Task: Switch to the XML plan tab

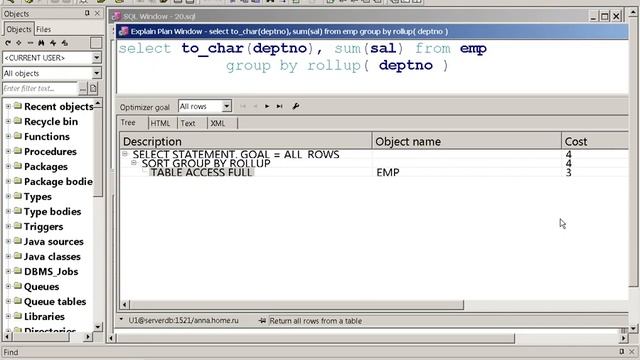Action: click(x=218, y=123)
